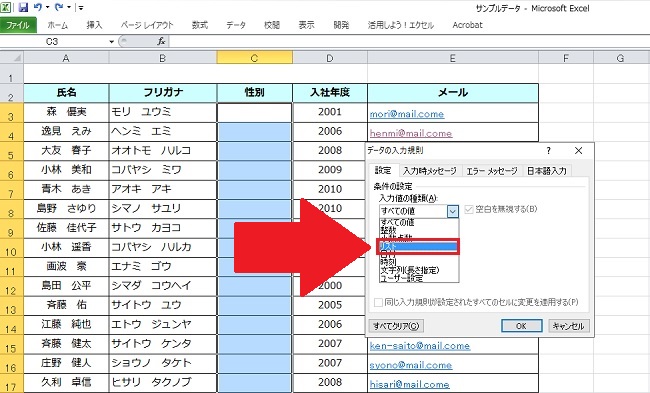
Task: Click the fx insert function icon
Action: (x=161, y=41)
